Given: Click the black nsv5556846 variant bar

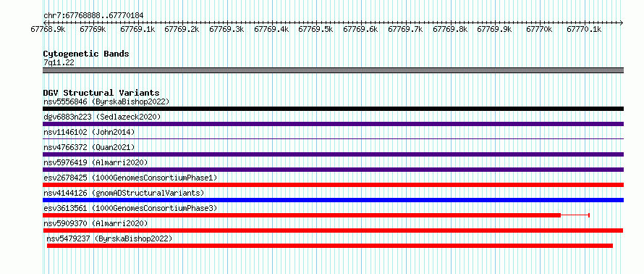Looking at the screenshot, I should point(333,109).
